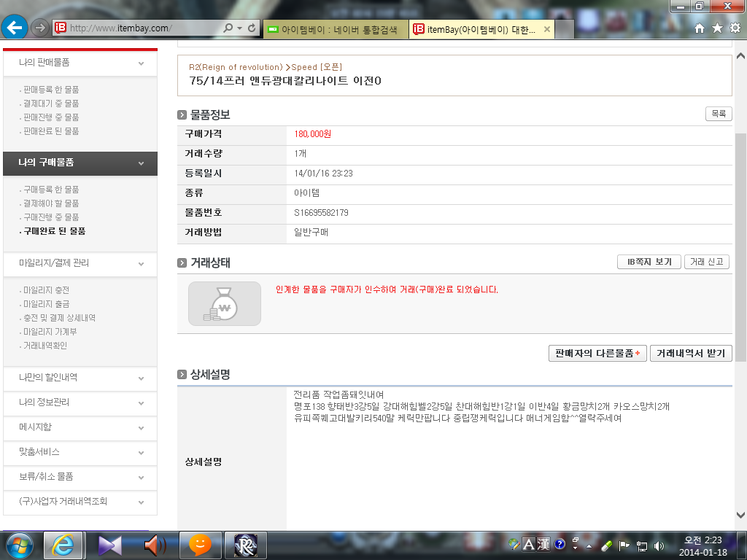Expand the 맞춤서비스 sidebar section

click(x=79, y=451)
